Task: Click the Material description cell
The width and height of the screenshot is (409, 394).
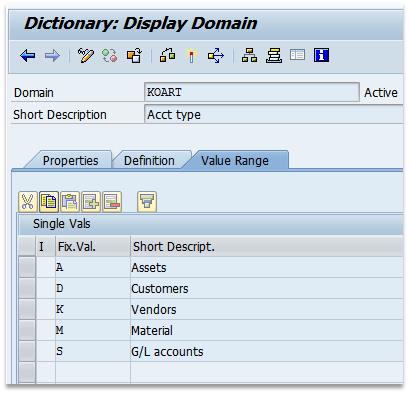Action: click(267, 330)
